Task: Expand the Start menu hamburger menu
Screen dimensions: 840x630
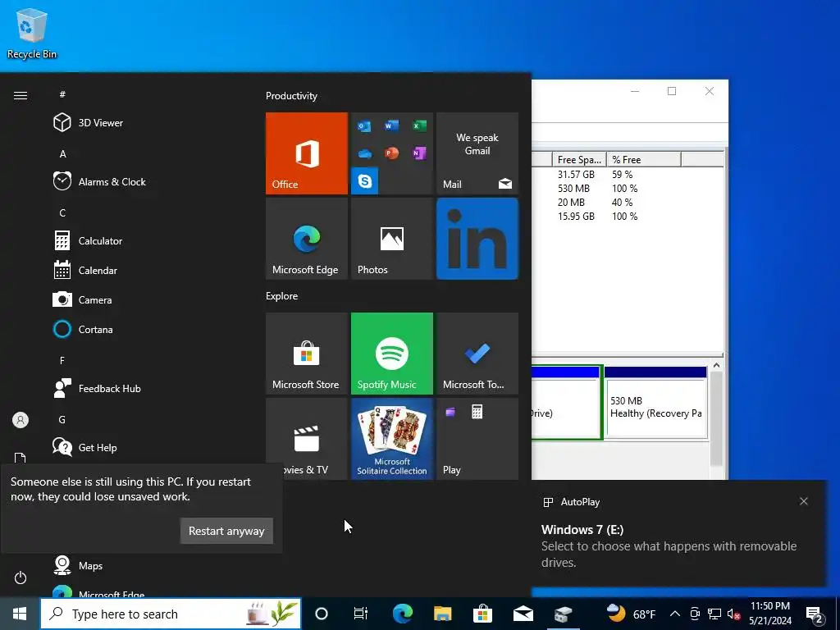Action: point(21,95)
